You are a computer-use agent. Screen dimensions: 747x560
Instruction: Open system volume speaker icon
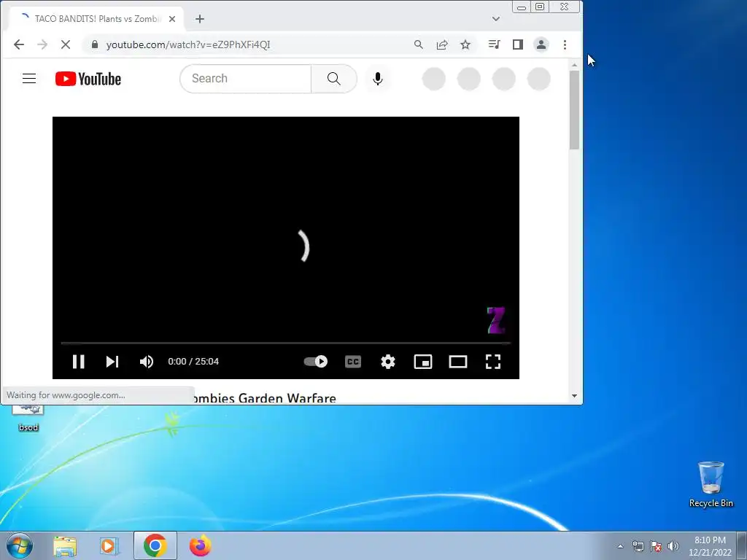tap(673, 546)
